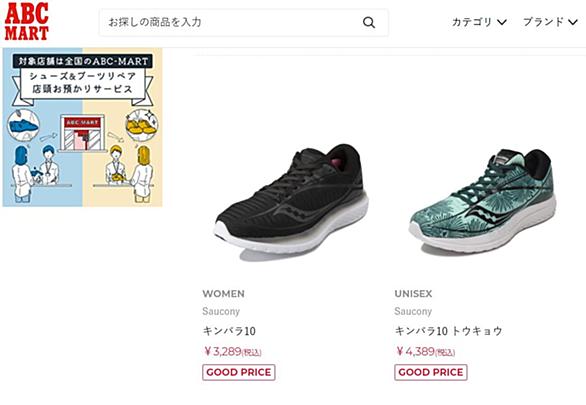The width and height of the screenshot is (586, 405).
Task: Open the shoe repair service banner
Action: click(83, 127)
